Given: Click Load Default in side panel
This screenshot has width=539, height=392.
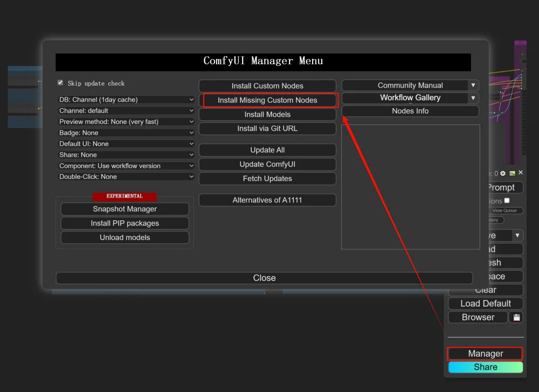Looking at the screenshot, I should tap(486, 304).
